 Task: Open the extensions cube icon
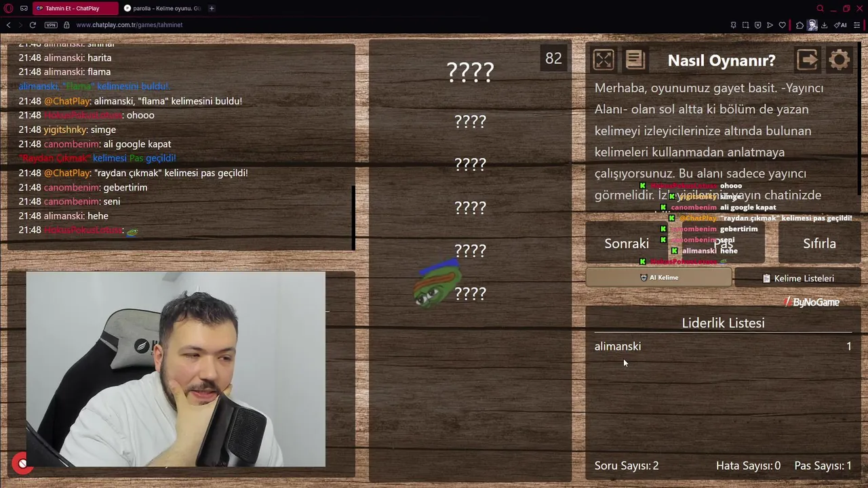(x=800, y=25)
